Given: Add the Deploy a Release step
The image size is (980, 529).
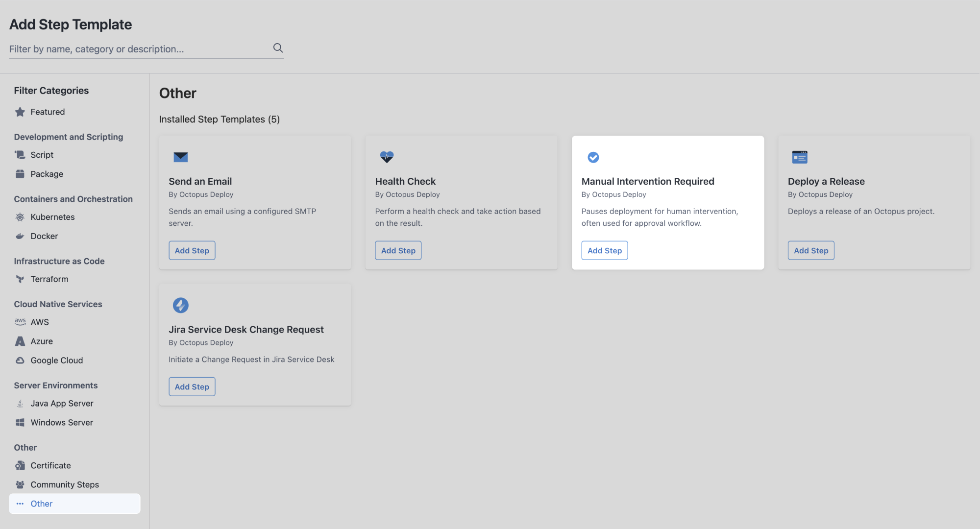Looking at the screenshot, I should [x=811, y=250].
